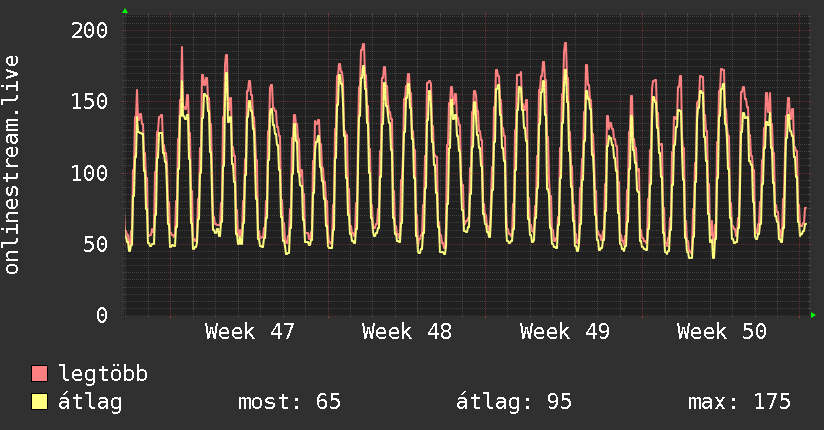Click the Week 48 axis label
Image resolution: width=824 pixels, height=430 pixels.
pyautogui.click(x=407, y=332)
